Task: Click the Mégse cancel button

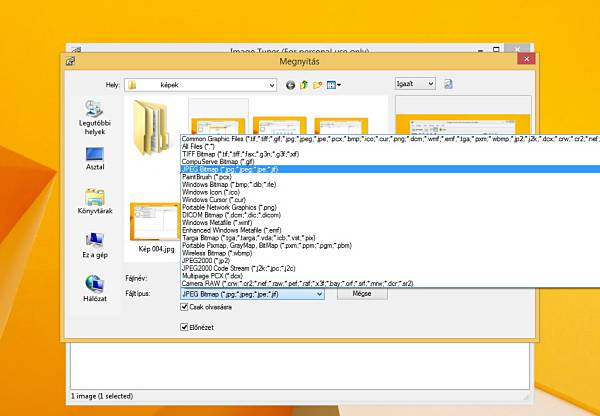Action: click(x=362, y=294)
